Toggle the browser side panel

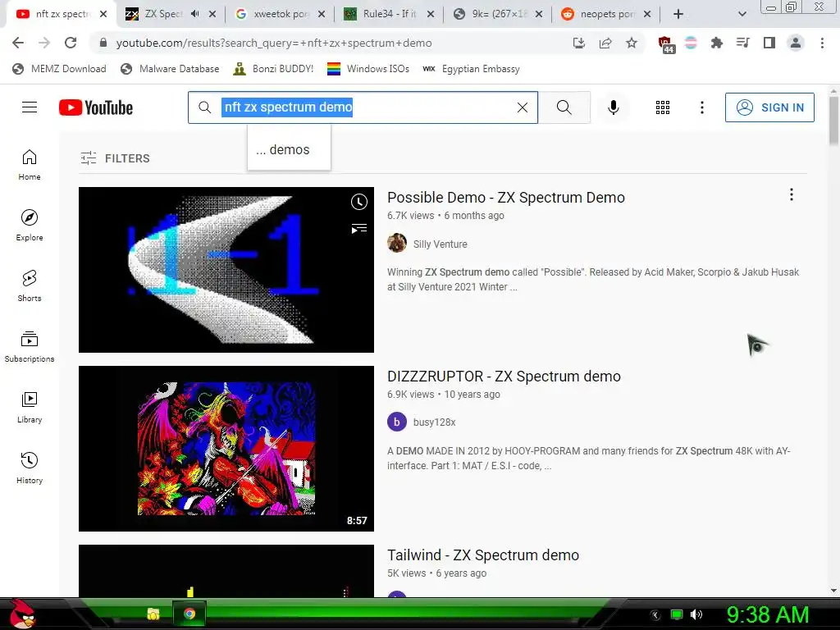(769, 43)
